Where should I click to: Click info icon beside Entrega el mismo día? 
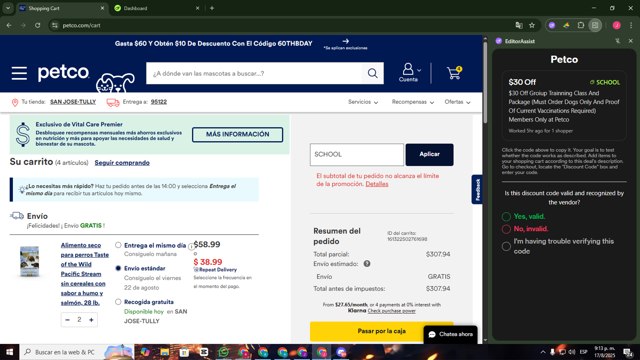[191, 247]
